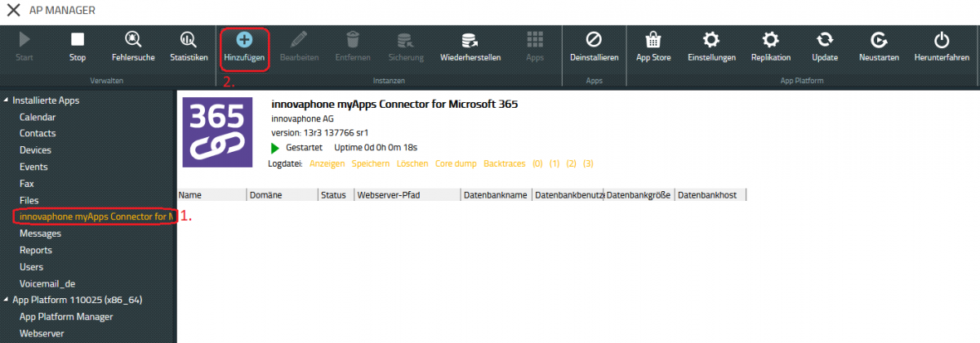Select Devices in installed apps
Viewport: 980px width, 343px height.
35,150
